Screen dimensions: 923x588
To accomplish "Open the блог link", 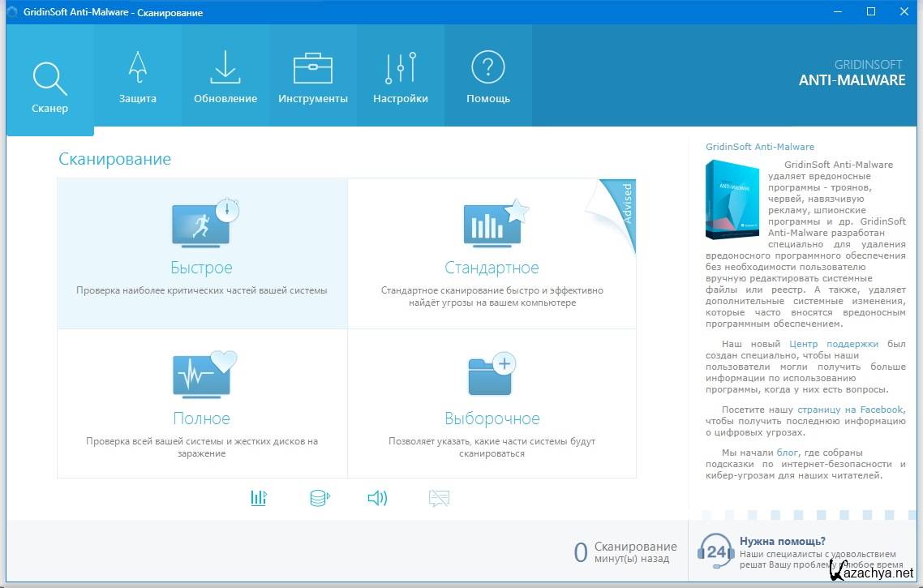I will 787,453.
